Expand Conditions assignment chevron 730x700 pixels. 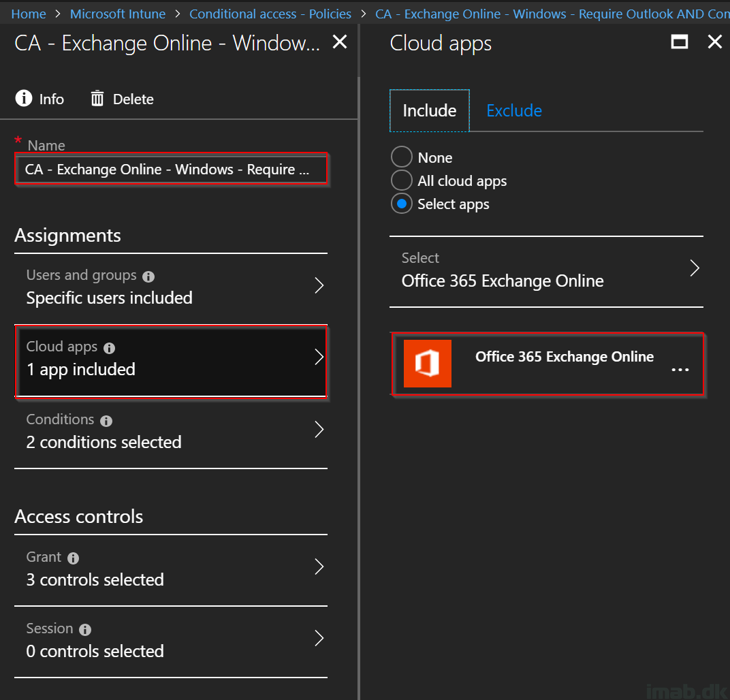pos(319,430)
